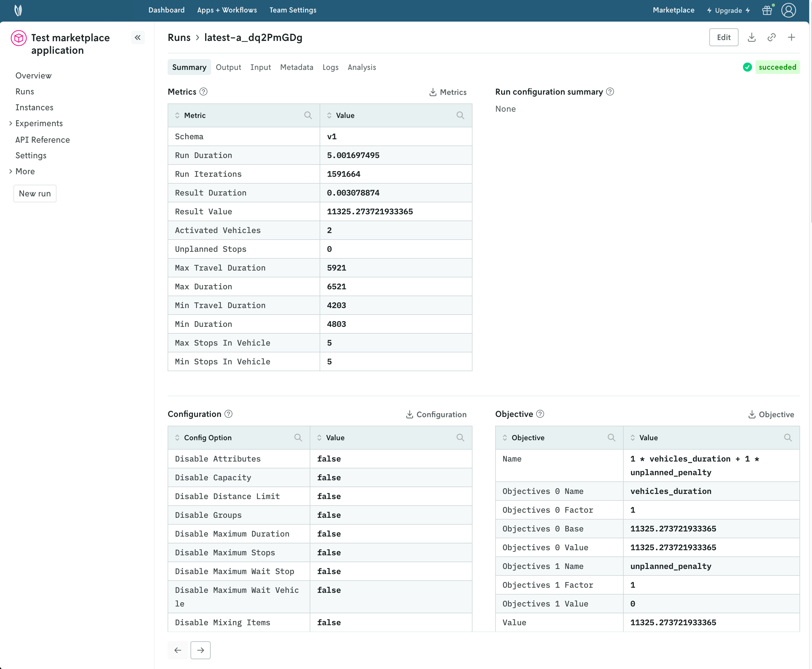Click the plus icon in header
812x669 pixels.
pos(791,38)
